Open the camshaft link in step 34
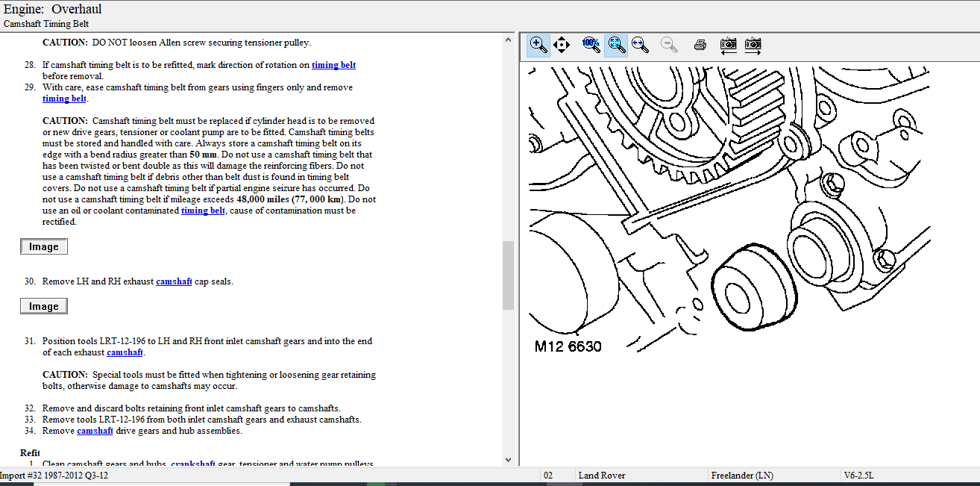 pyautogui.click(x=95, y=431)
